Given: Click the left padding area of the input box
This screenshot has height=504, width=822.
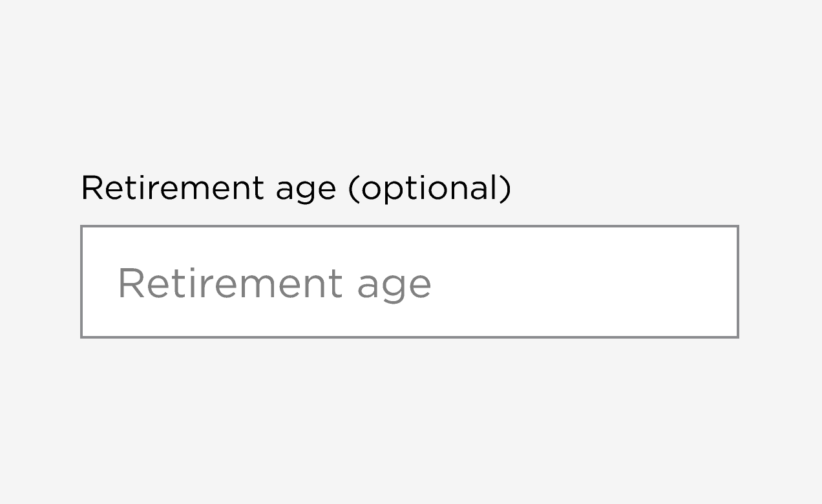Looking at the screenshot, I should pyautogui.click(x=98, y=282).
